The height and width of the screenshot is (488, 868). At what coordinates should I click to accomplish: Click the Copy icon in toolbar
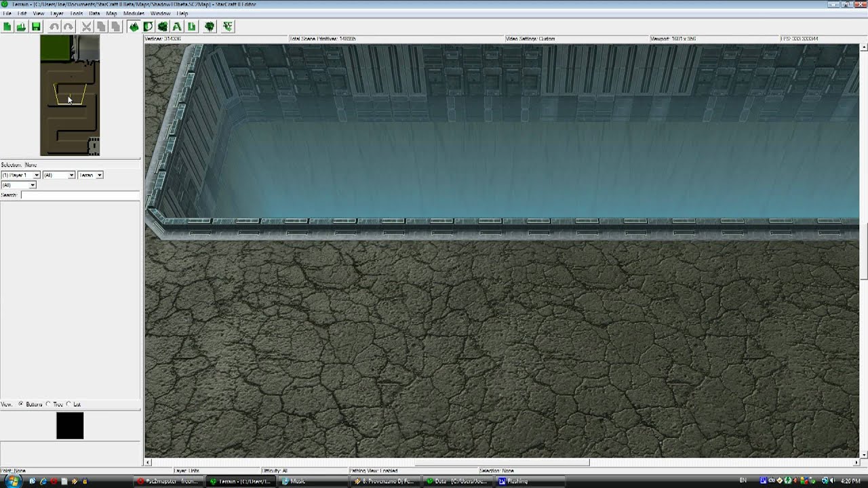tap(100, 26)
